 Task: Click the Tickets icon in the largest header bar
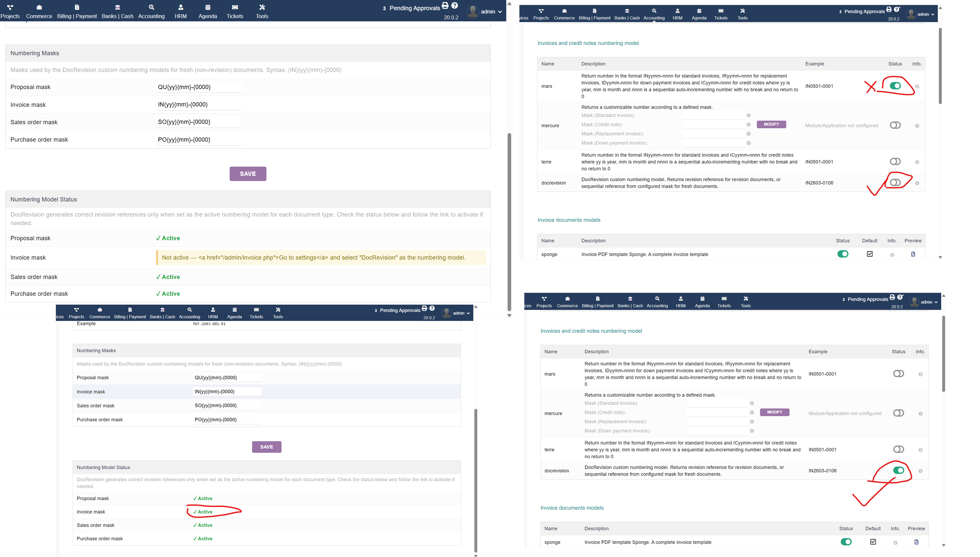coord(235,7)
